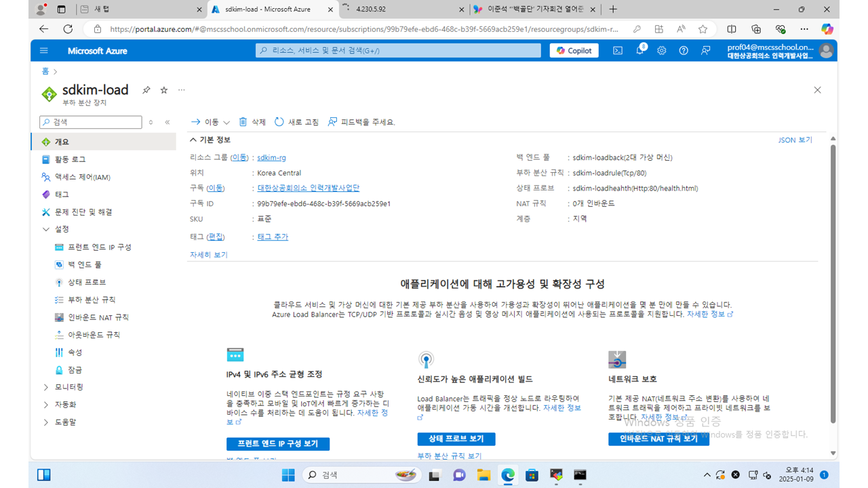Open the 이동 (move) dropdown

[211, 122]
